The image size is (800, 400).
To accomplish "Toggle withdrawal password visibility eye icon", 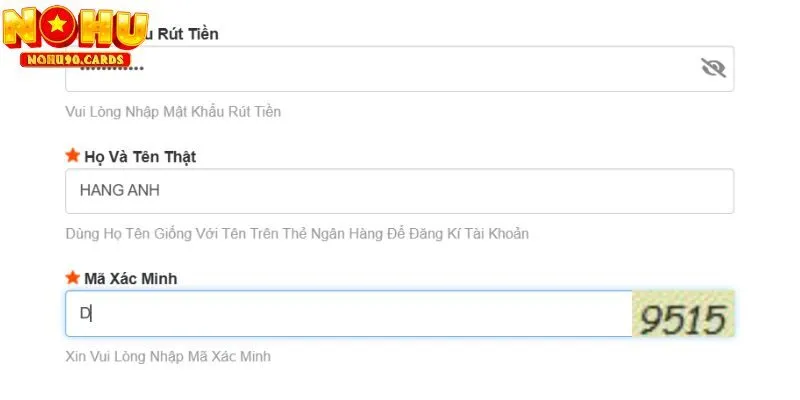I will [712, 68].
